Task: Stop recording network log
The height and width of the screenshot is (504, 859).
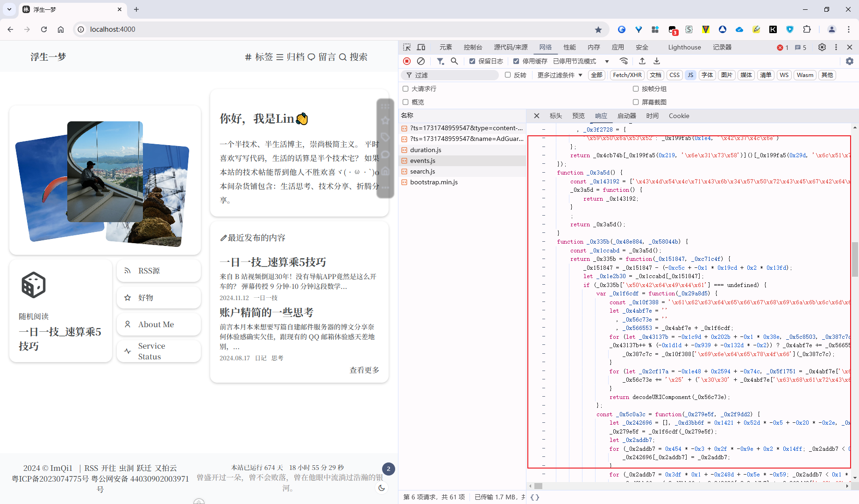Action: (407, 61)
